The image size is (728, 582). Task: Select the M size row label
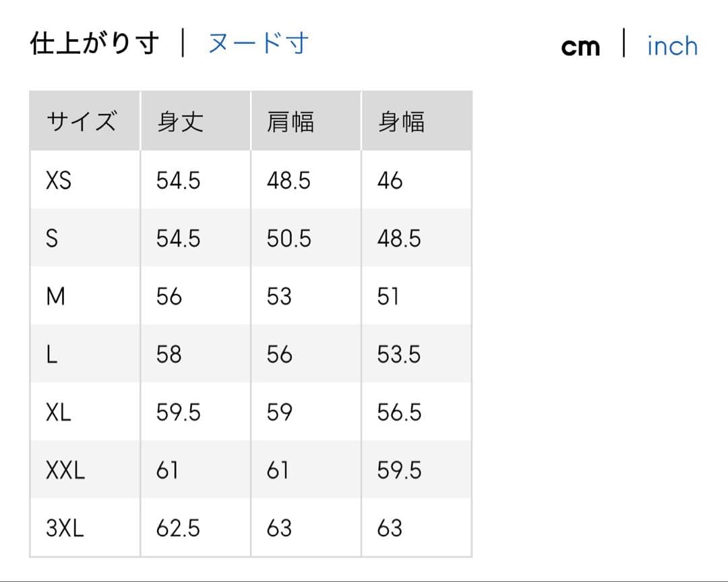click(x=55, y=297)
